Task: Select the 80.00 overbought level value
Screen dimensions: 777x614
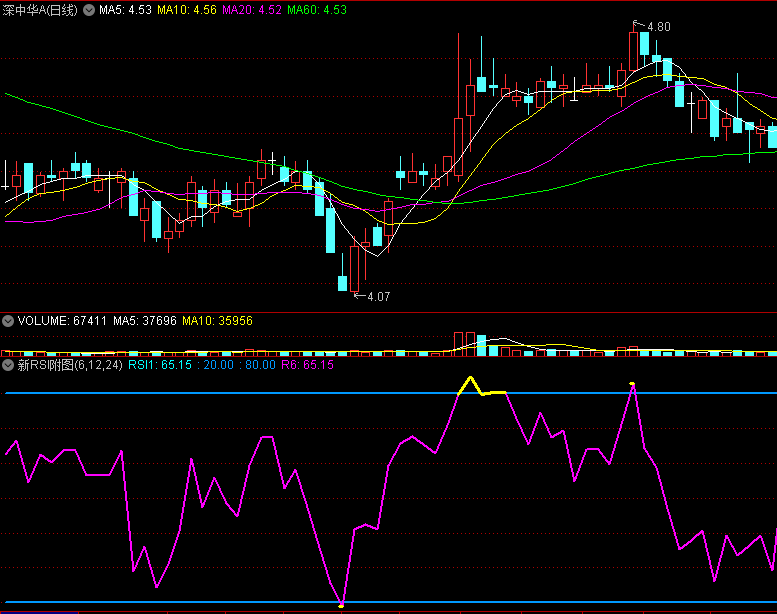Action: pyautogui.click(x=260, y=365)
